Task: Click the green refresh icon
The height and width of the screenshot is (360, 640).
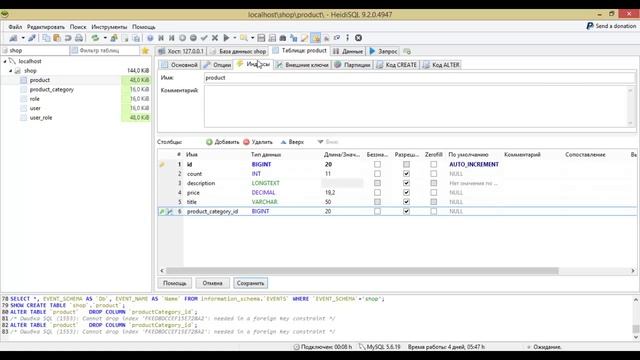Action: click(95, 38)
